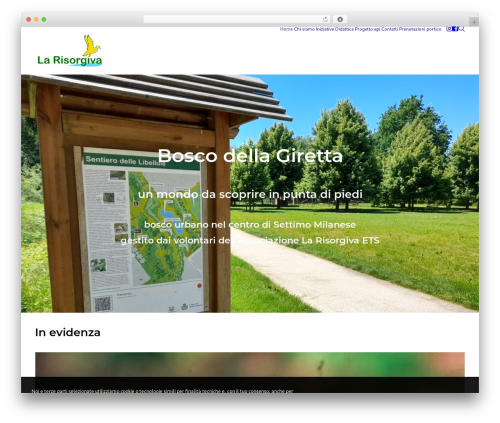
Task: Reload the page with the refresh icon
Action: pyautogui.click(x=325, y=19)
